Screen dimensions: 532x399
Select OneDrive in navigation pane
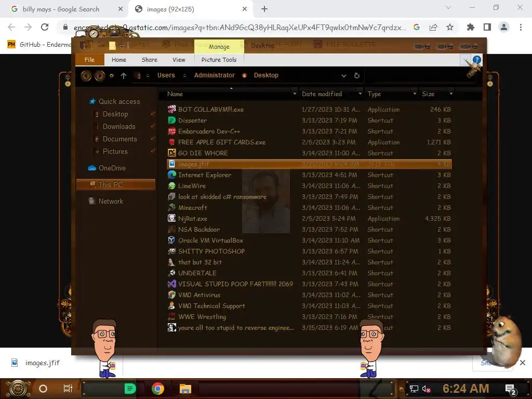(107, 168)
